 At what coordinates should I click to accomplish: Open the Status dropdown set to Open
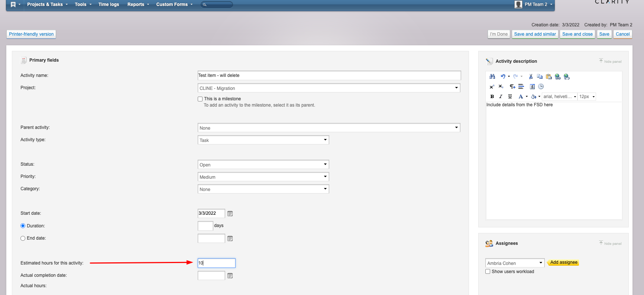(263, 165)
